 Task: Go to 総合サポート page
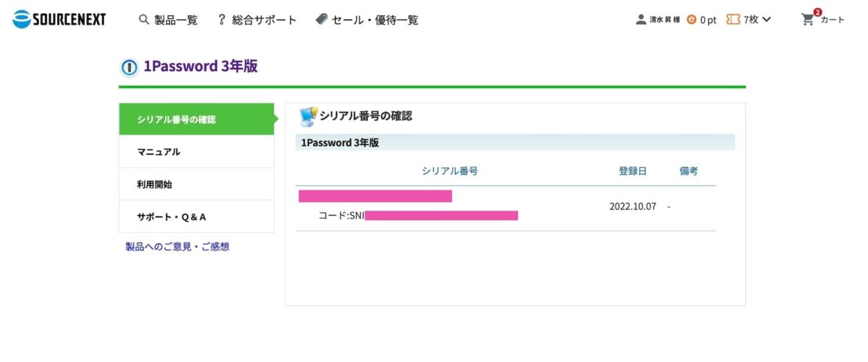click(x=264, y=20)
